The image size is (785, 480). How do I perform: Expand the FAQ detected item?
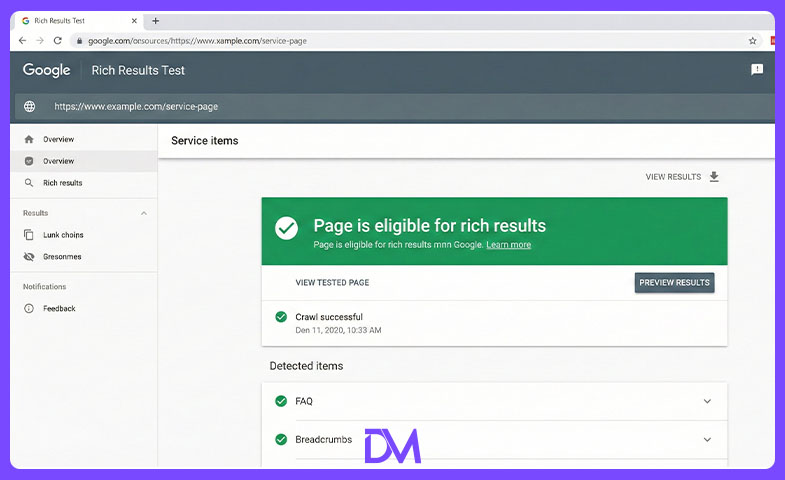(x=707, y=401)
